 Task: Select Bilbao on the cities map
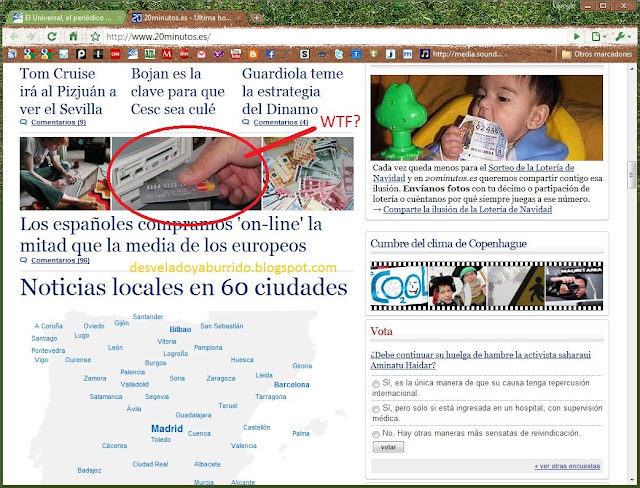click(x=180, y=329)
